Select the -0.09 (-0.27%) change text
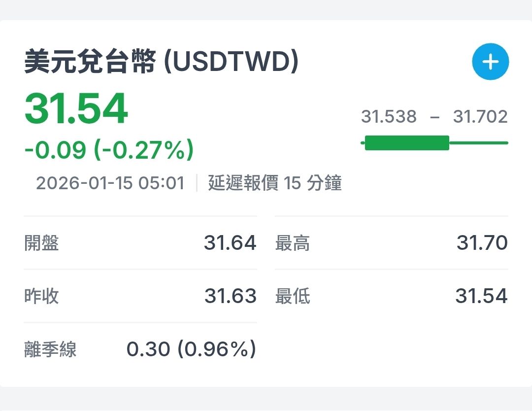The image size is (532, 411). coord(109,150)
